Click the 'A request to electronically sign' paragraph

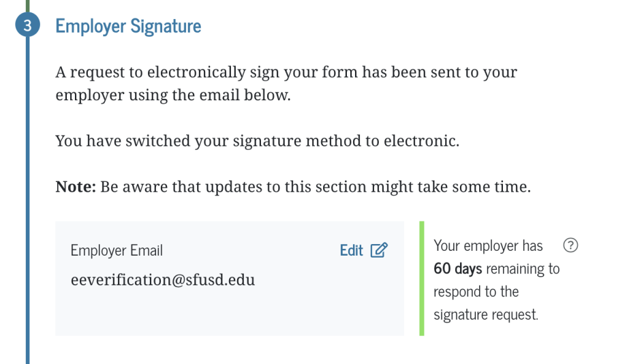pyautogui.click(x=286, y=72)
